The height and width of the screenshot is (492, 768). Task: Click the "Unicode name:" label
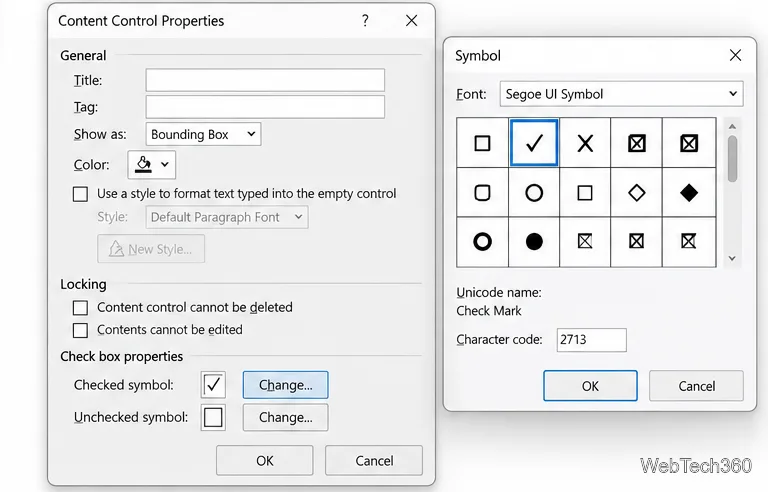coord(499,293)
